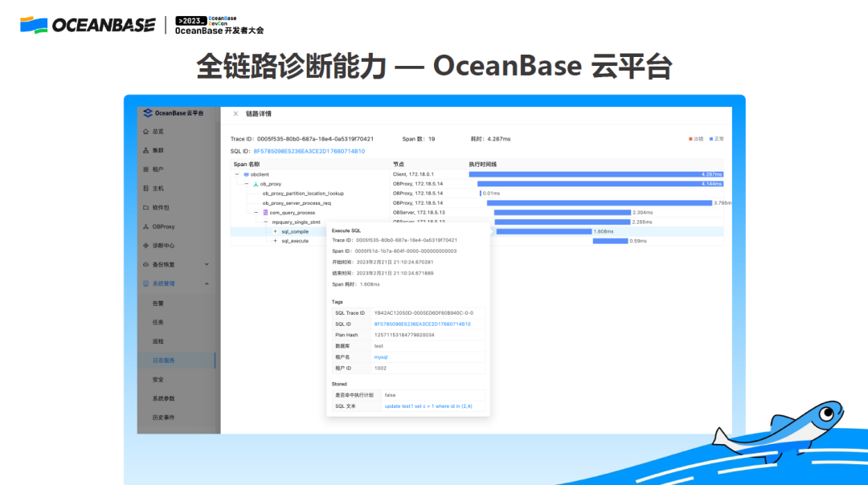Open the SQL ID link below Trace ID

click(x=309, y=151)
